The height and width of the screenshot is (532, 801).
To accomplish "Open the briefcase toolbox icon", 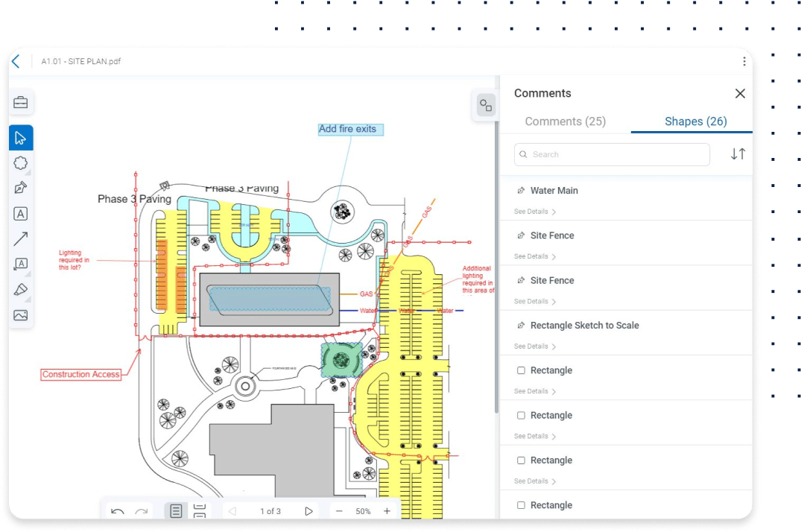I will pyautogui.click(x=21, y=103).
